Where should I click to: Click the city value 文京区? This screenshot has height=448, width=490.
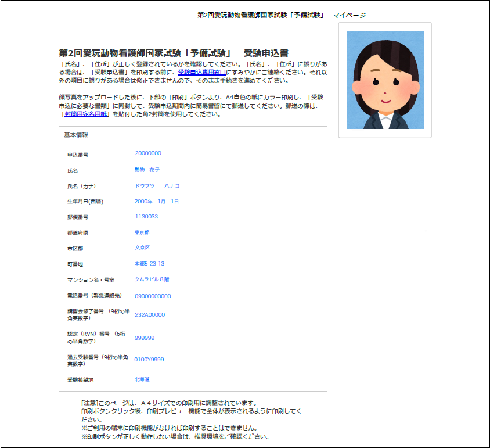click(x=142, y=248)
